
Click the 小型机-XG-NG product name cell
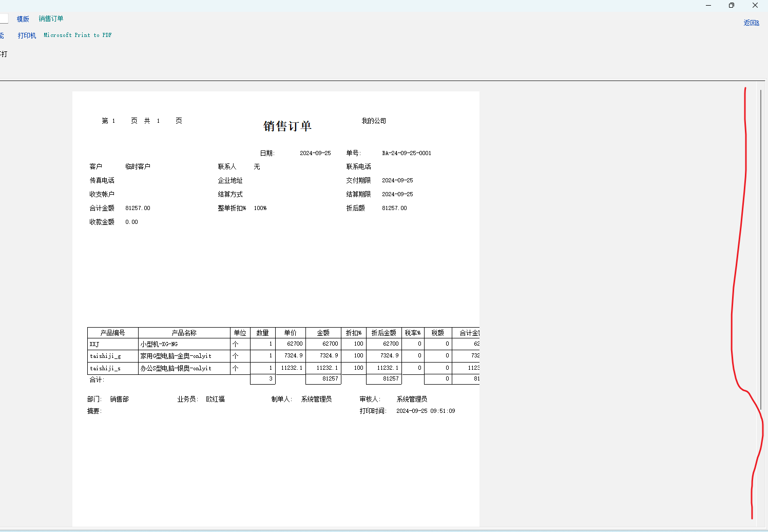click(x=159, y=344)
